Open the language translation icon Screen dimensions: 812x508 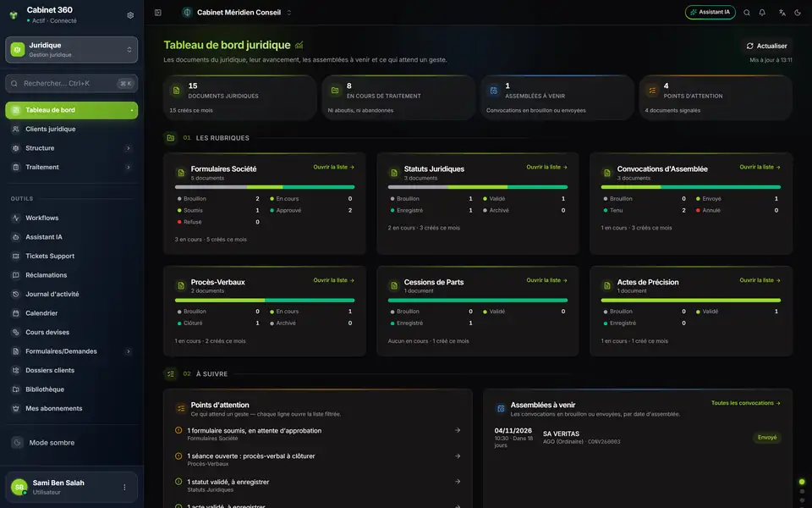[x=782, y=13]
